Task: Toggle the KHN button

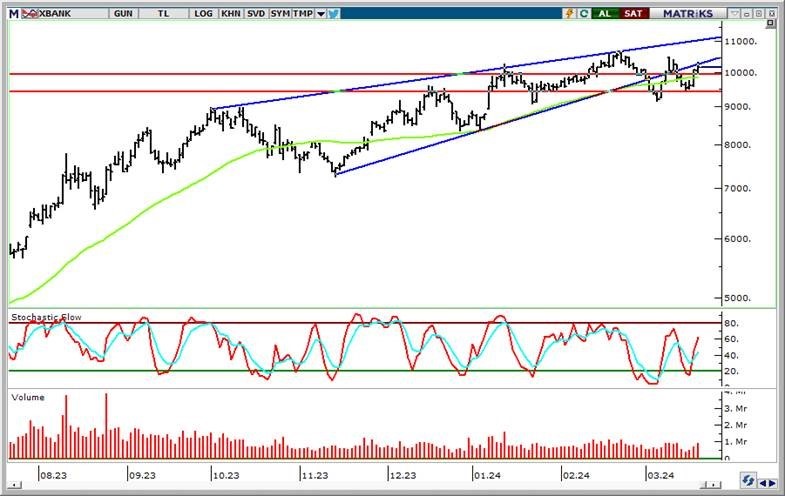Action: click(230, 14)
